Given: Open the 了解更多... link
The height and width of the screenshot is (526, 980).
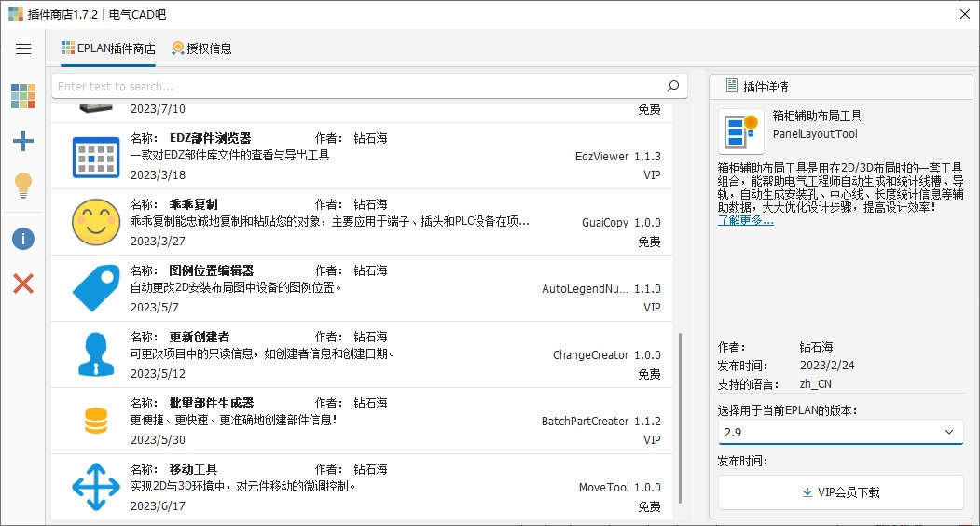Looking at the screenshot, I should point(746,220).
